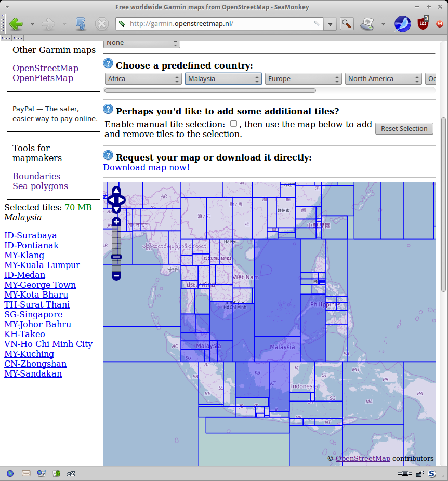Click Download map now link
Viewport: 448px width, 481px height.
147,167
